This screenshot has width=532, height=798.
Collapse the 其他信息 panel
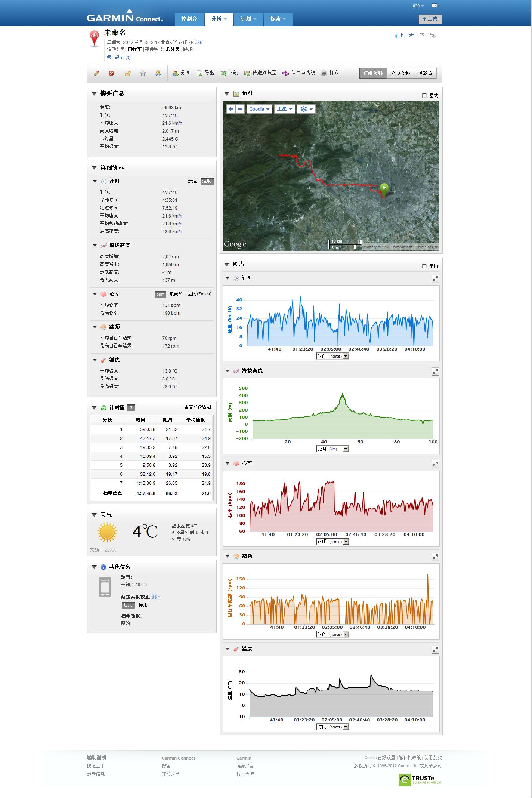(94, 567)
